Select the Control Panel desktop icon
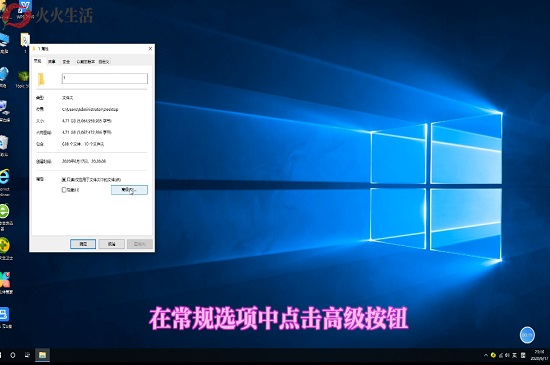 pyautogui.click(x=5, y=111)
